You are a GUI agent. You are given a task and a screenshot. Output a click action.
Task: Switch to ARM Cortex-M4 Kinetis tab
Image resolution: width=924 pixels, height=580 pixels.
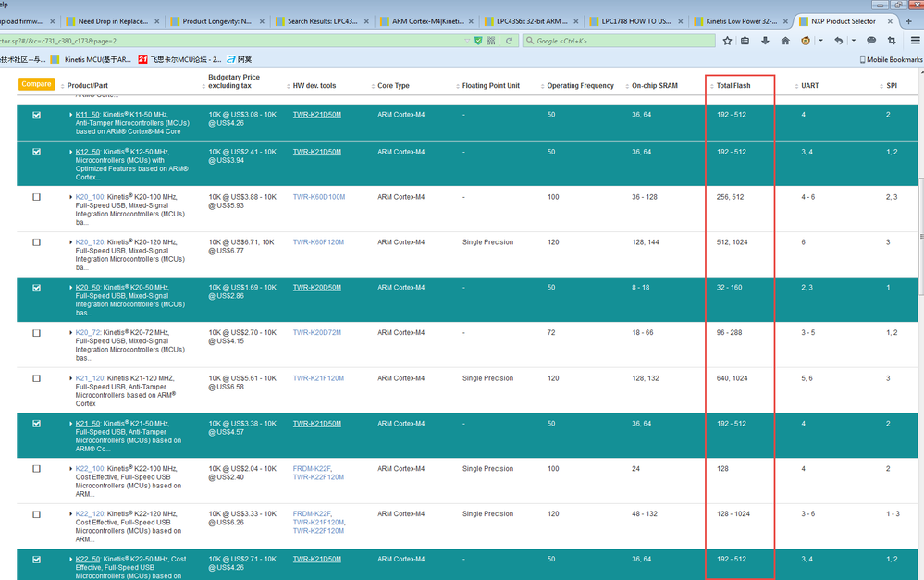(426, 21)
